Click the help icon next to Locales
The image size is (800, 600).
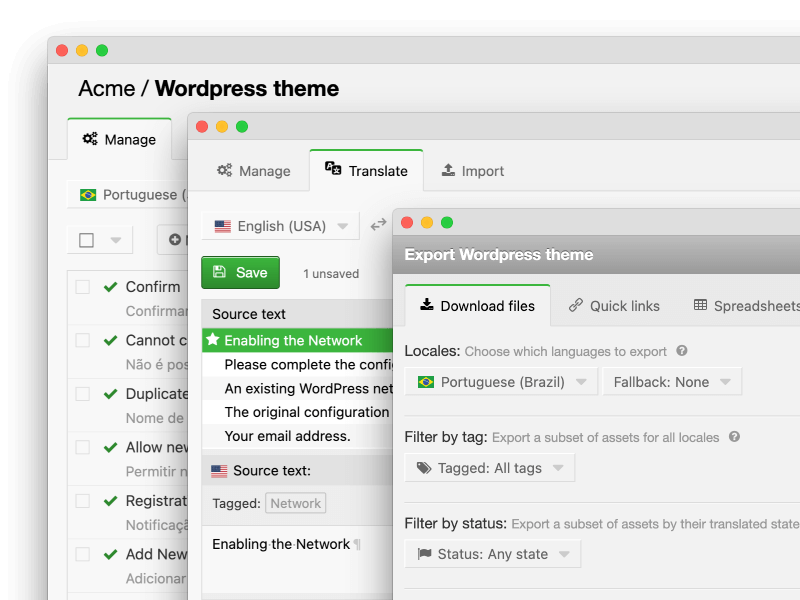[682, 351]
